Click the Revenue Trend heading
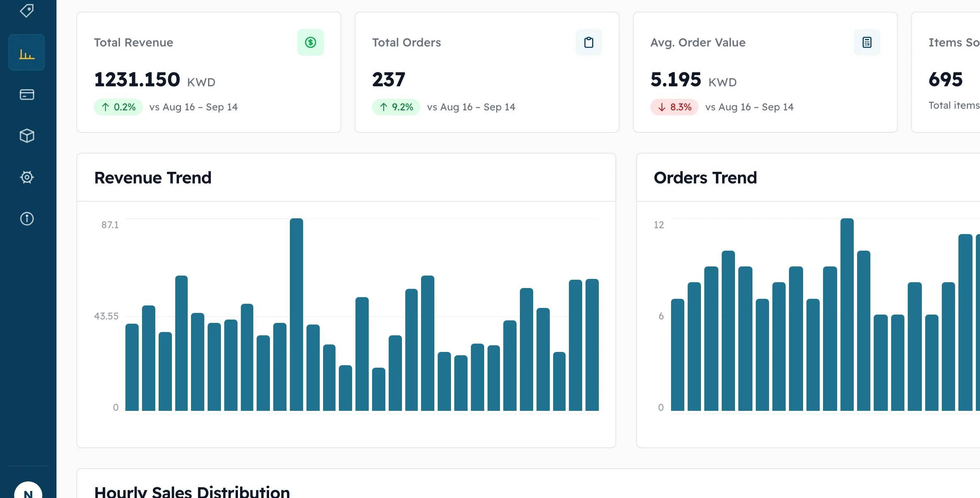The height and width of the screenshot is (498, 980). coord(153,178)
